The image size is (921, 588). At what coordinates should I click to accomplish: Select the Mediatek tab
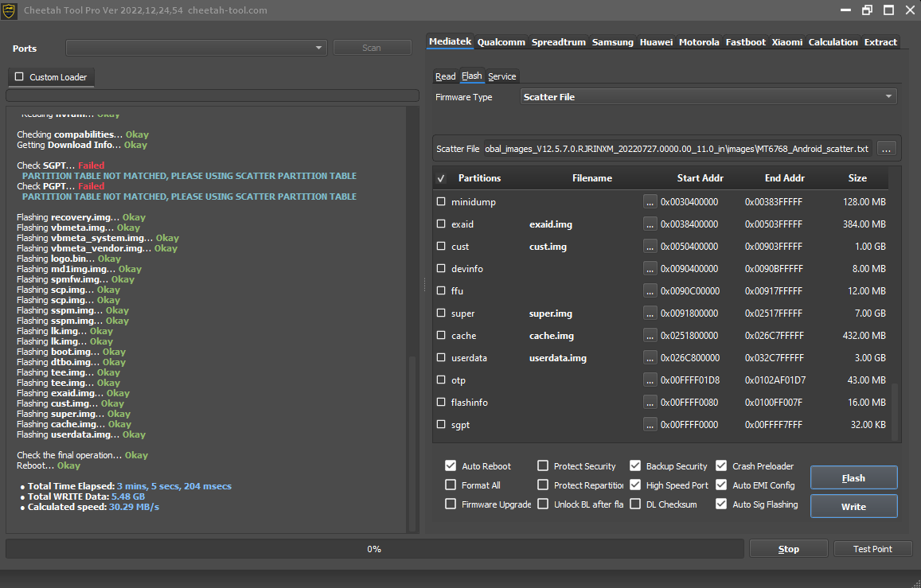(450, 41)
